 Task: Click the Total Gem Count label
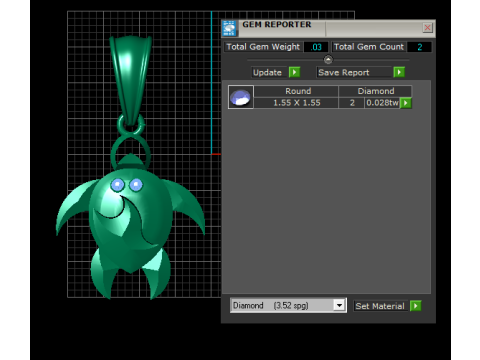tap(369, 47)
